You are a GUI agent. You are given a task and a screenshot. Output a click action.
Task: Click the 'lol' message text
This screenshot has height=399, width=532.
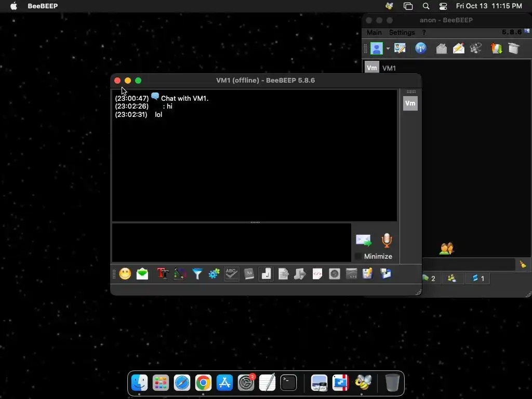[158, 115]
